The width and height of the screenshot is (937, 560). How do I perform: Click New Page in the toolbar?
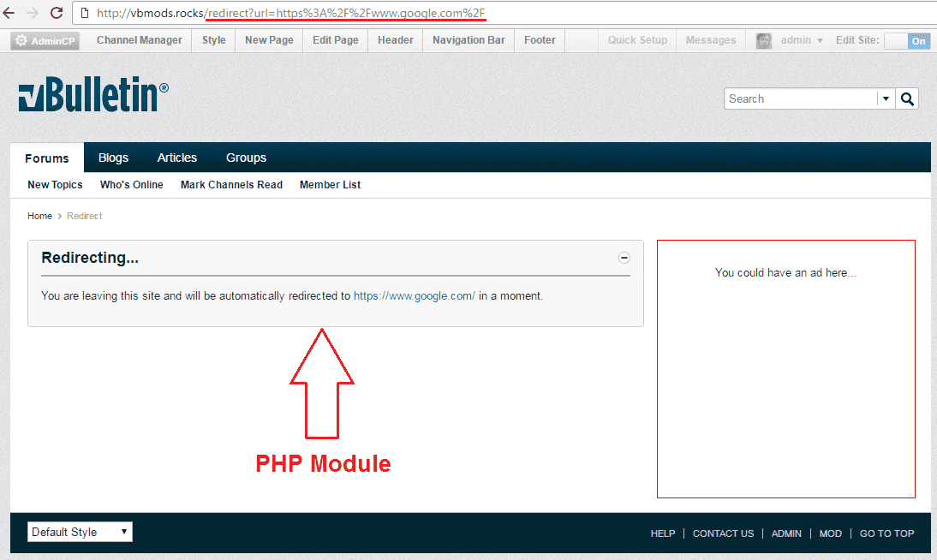point(269,40)
